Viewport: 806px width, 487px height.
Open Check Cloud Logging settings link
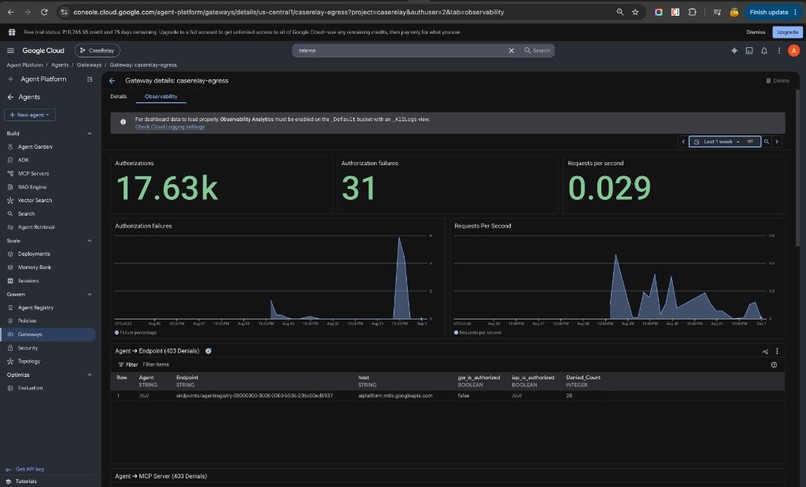[170, 127]
